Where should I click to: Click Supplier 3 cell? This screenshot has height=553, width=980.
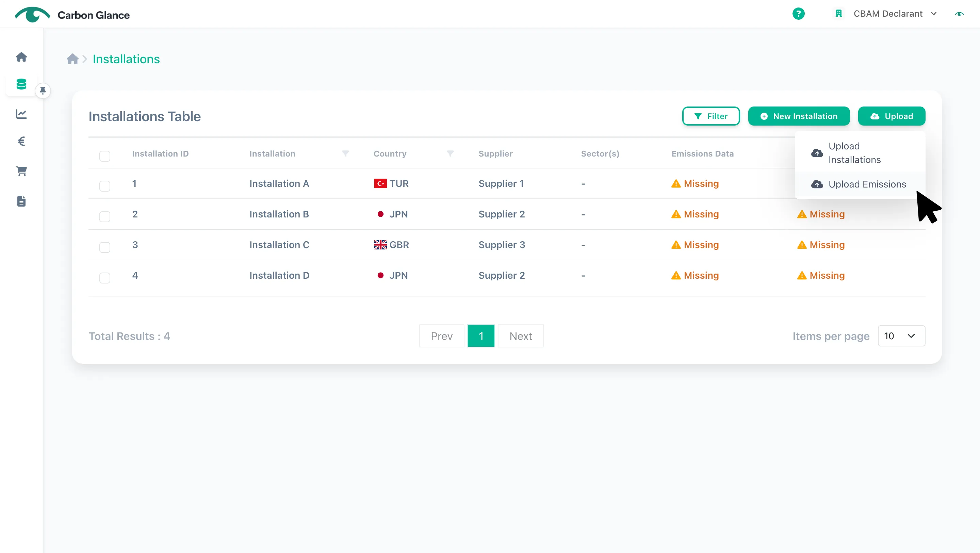point(502,245)
